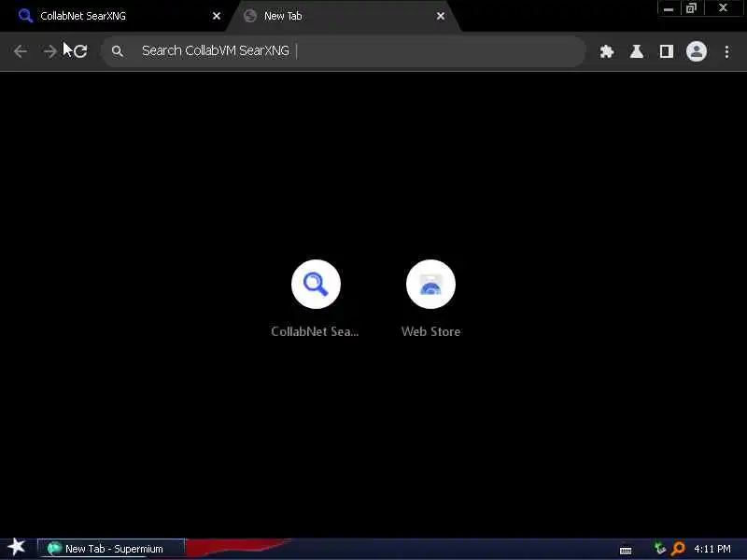Click the orange magnifier tray icon
The height and width of the screenshot is (560, 747).
click(678, 549)
